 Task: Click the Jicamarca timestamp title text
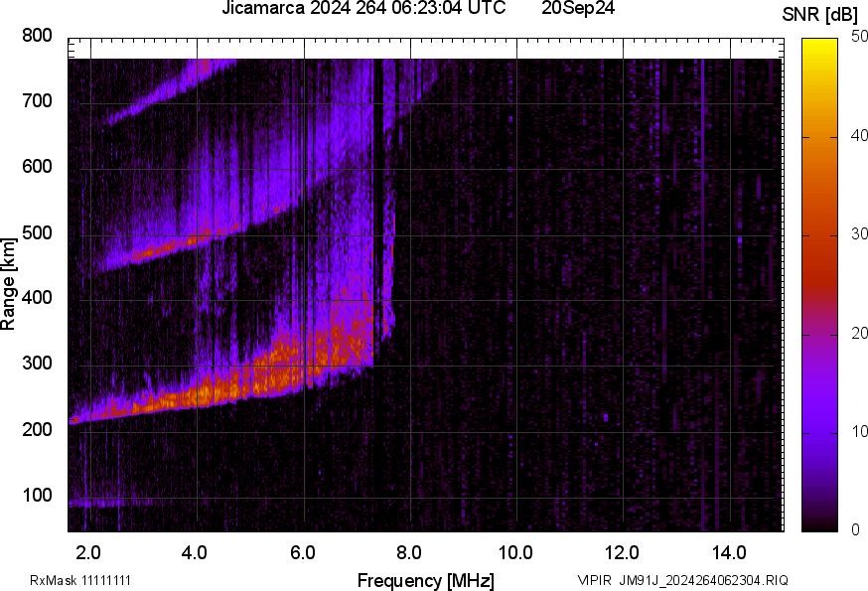point(365,9)
